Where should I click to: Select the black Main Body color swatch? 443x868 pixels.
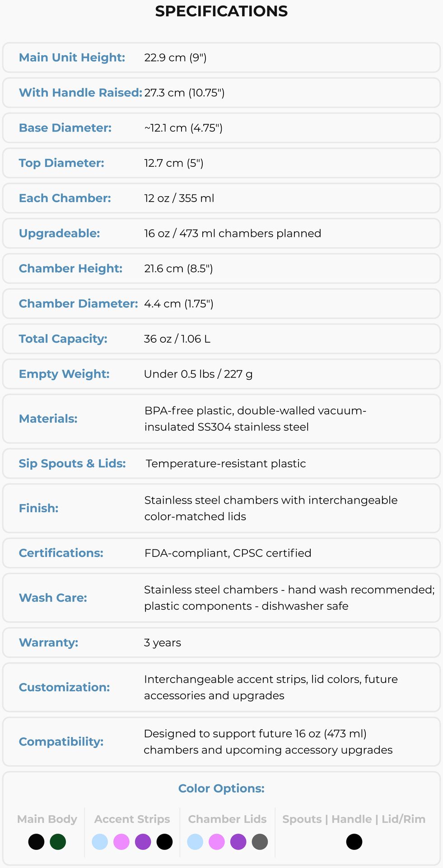click(36, 842)
